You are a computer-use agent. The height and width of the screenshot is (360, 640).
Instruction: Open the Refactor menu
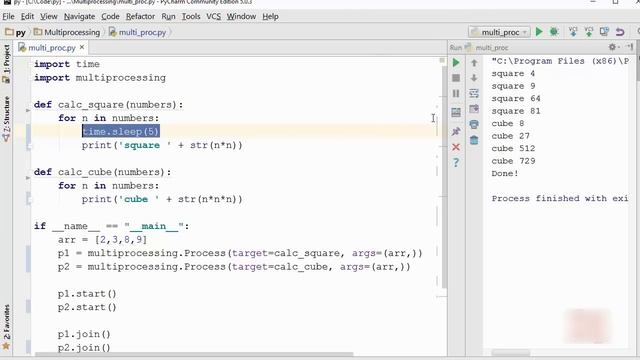(x=140, y=16)
